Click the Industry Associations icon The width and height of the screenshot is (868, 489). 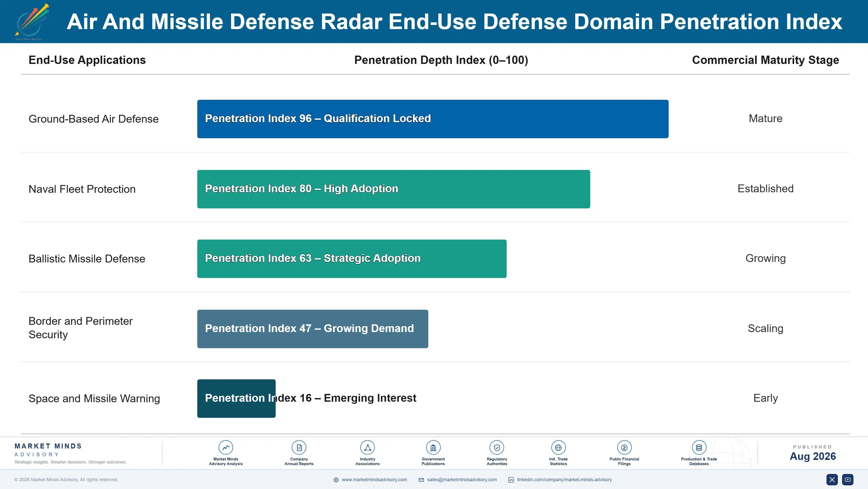[367, 447]
